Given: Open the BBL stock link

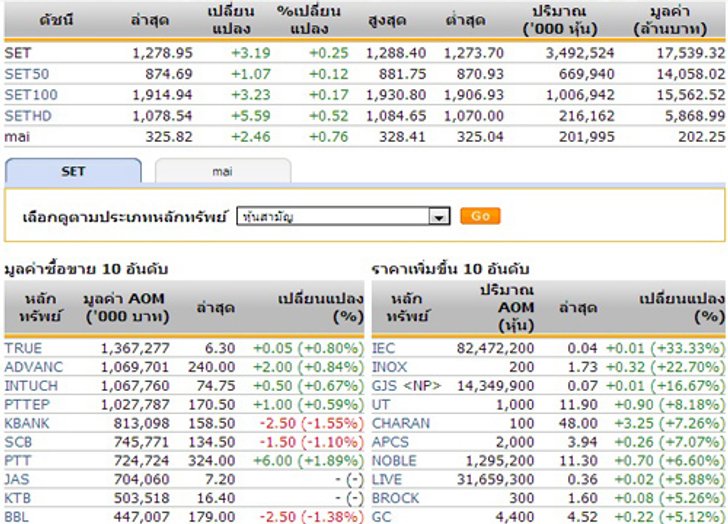Looking at the screenshot, I should click(16, 517).
